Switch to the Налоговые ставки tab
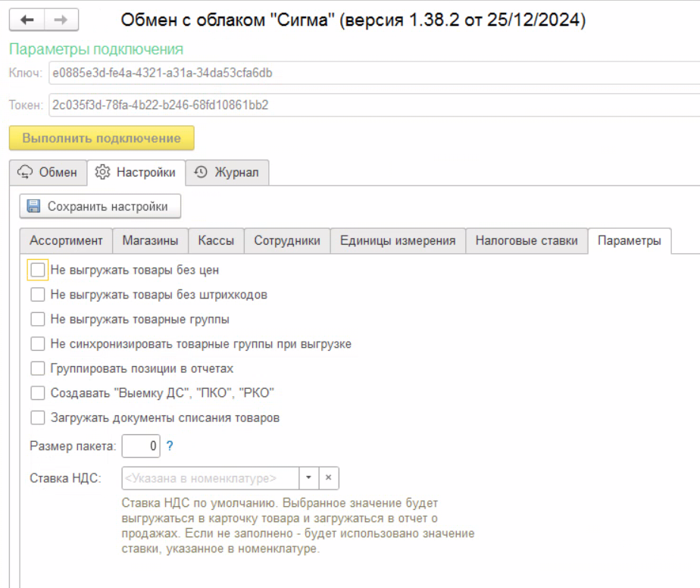Image resolution: width=700 pixels, height=588 pixels. (527, 241)
